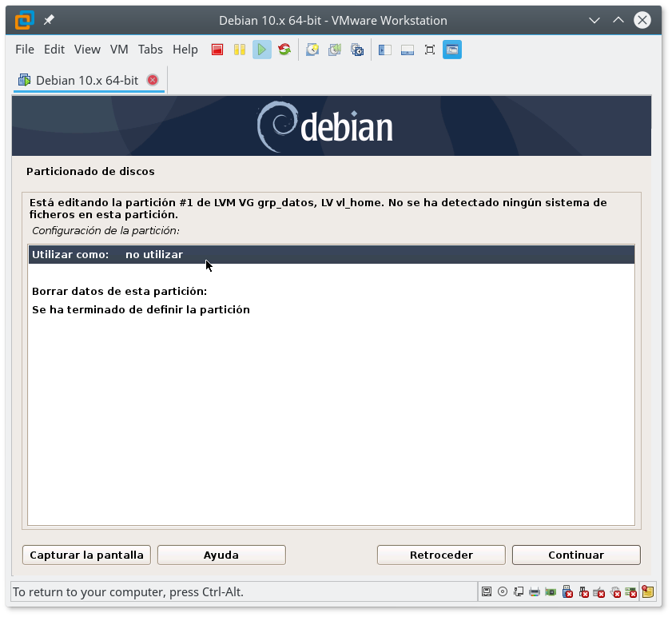Click the printer status icon
672x617 pixels.
(x=535, y=592)
